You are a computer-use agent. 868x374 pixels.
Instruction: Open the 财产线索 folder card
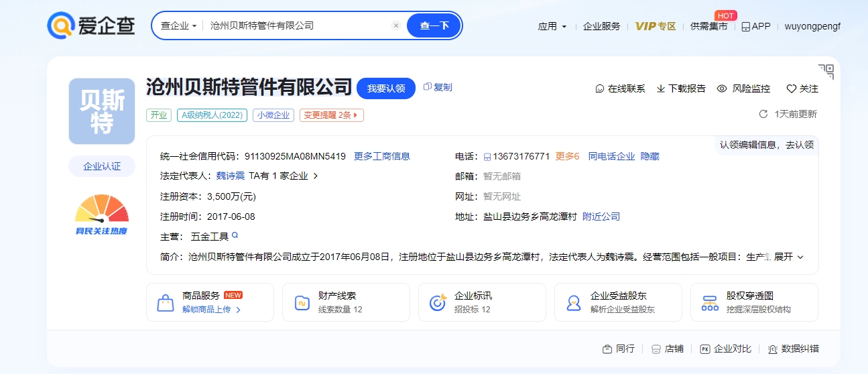[x=346, y=302]
